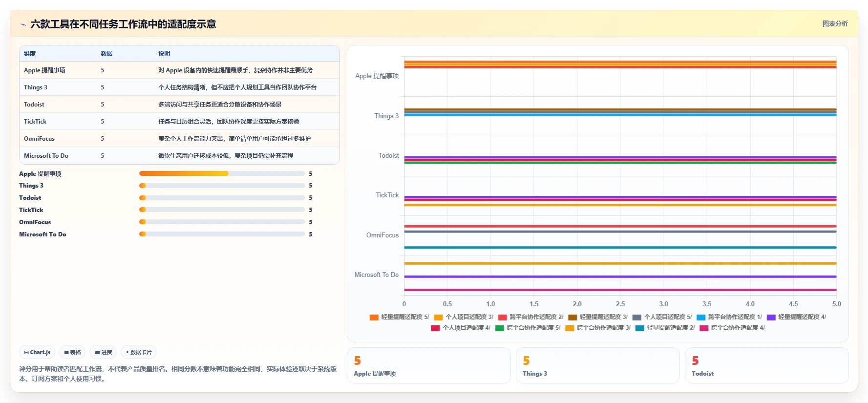Toggle legend item 轻量提醒适配度 4/
The width and height of the screenshot is (868, 403).
[x=796, y=317]
